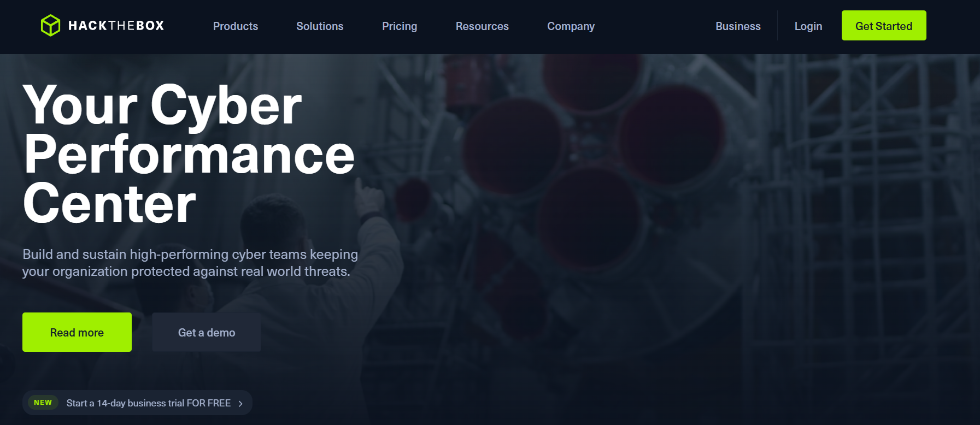Go to the Pricing page

(x=399, y=26)
